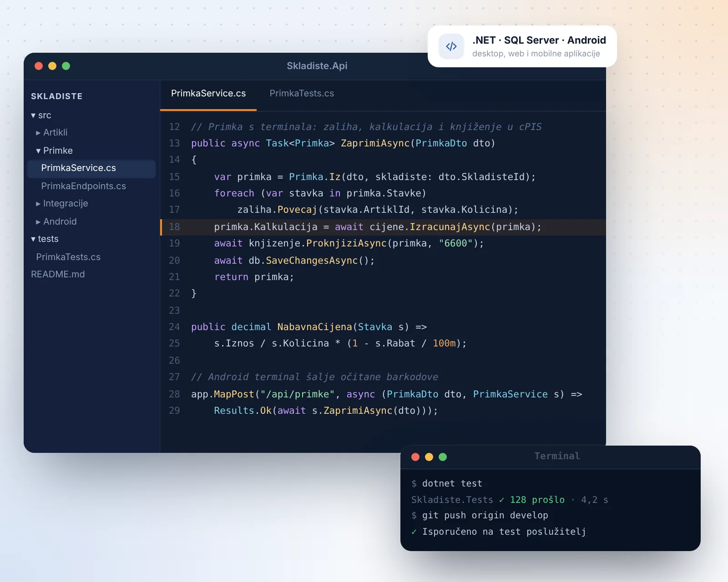
Task: Click "128 prošlo" test result in Terminal
Action: coord(537,500)
